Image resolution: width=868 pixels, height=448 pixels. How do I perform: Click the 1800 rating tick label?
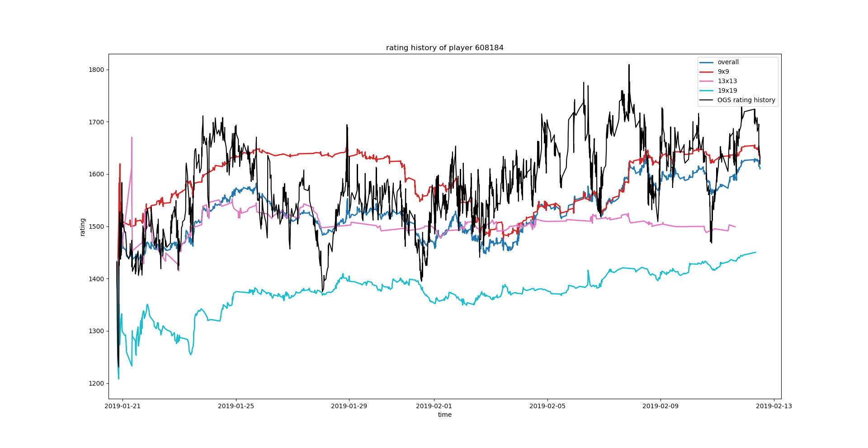(96, 70)
